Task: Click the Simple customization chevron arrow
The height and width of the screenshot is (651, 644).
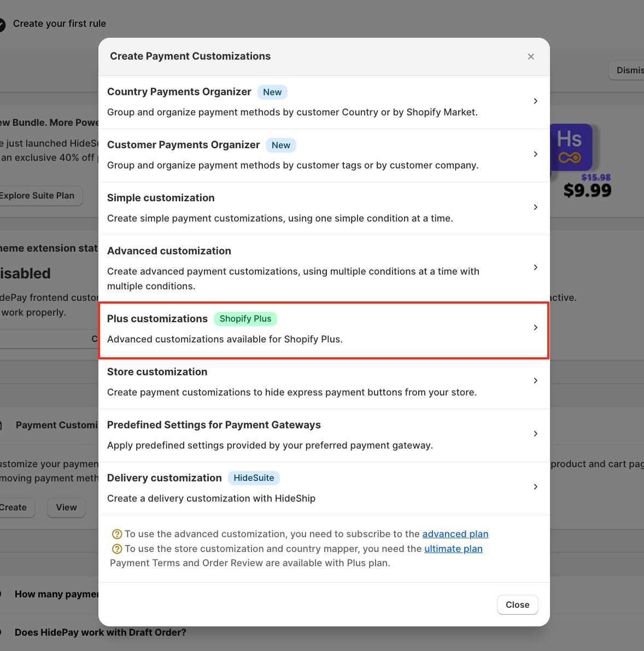Action: [x=535, y=207]
